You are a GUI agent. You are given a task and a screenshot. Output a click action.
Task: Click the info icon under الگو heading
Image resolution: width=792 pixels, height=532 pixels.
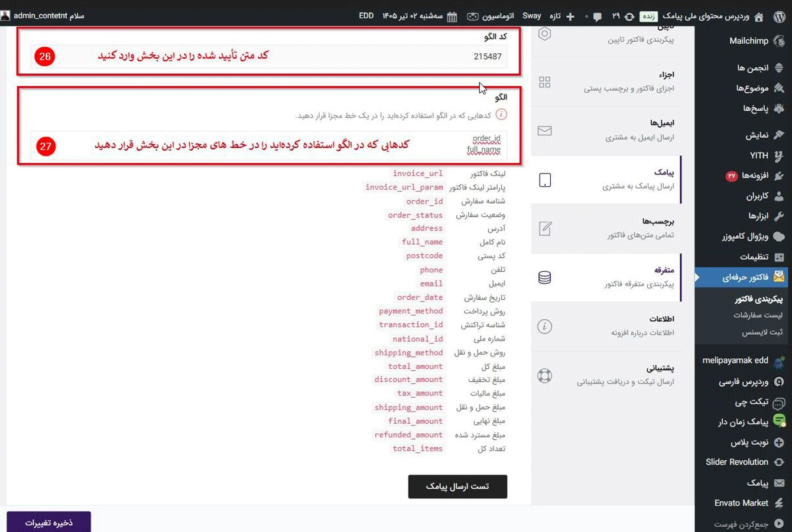click(x=501, y=115)
